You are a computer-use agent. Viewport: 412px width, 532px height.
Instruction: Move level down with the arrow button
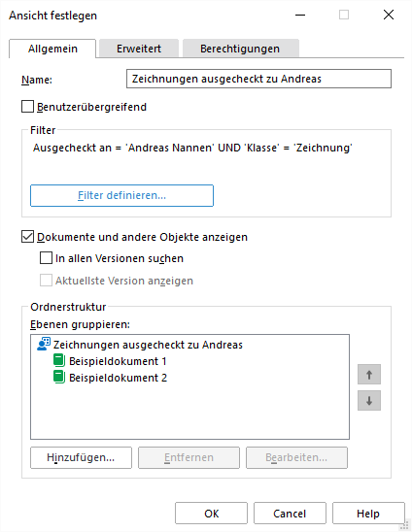click(x=369, y=401)
